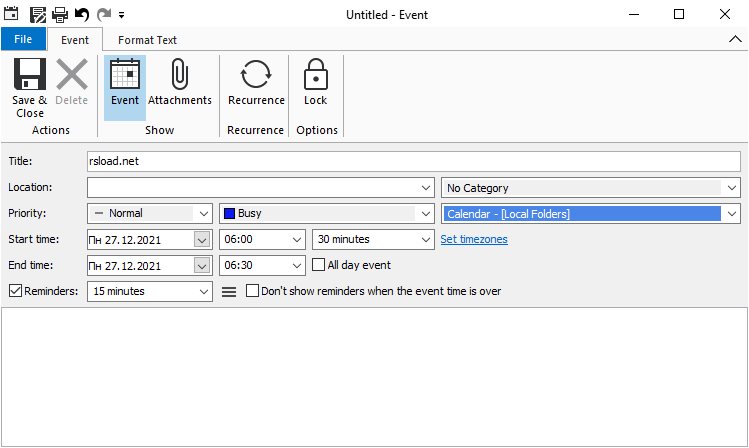This screenshot has width=749, height=448.
Task: Open the Priority Normal dropdown
Action: 204,213
